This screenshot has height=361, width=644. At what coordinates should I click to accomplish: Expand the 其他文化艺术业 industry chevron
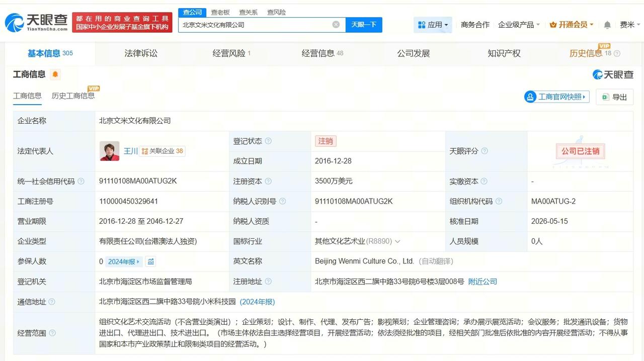coord(397,241)
